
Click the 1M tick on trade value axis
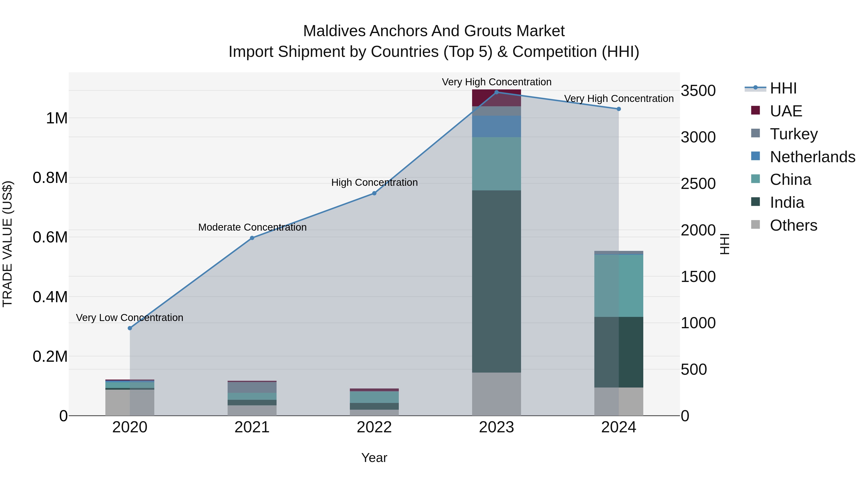tap(57, 118)
